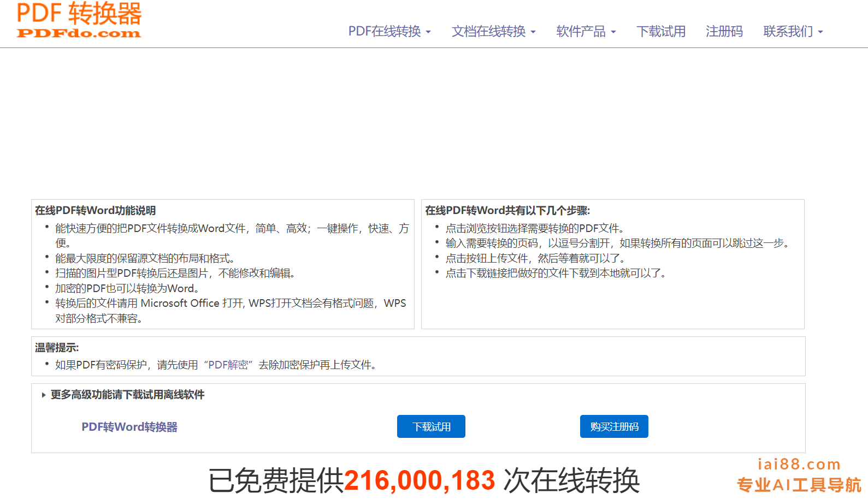
Task: Click the 下载试用 blue button
Action: [431, 426]
